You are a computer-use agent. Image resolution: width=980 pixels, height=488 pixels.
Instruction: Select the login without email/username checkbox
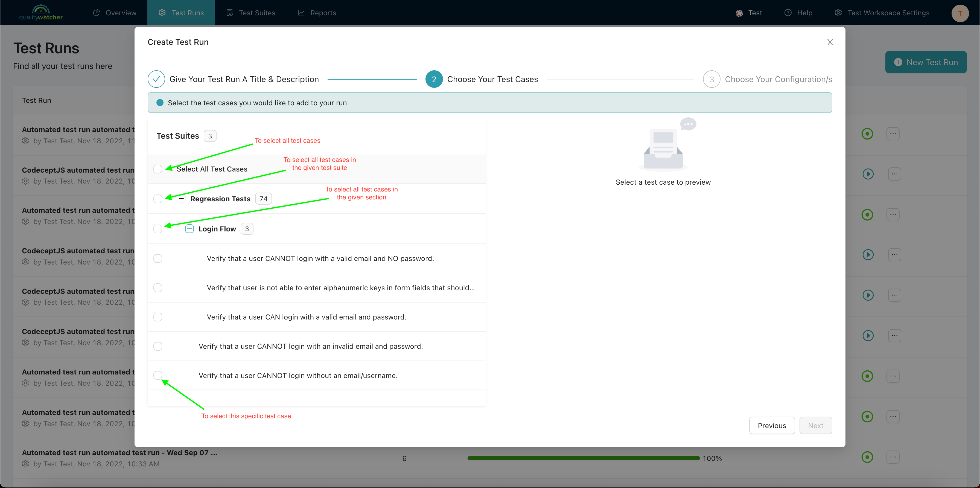[157, 375]
